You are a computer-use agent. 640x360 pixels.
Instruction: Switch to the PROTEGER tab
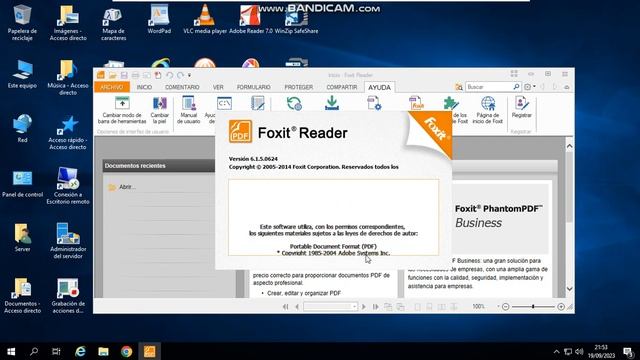tap(299, 87)
